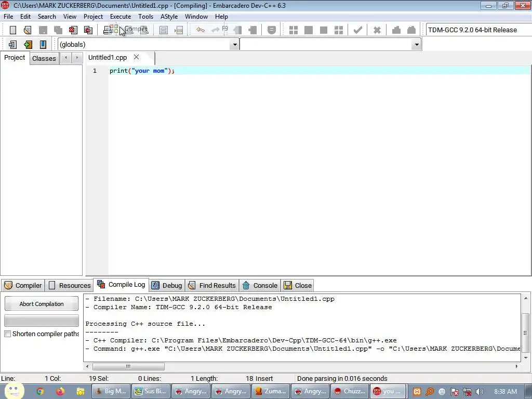Click the Profile analysis chart icon

pyautogui.click(x=396, y=30)
